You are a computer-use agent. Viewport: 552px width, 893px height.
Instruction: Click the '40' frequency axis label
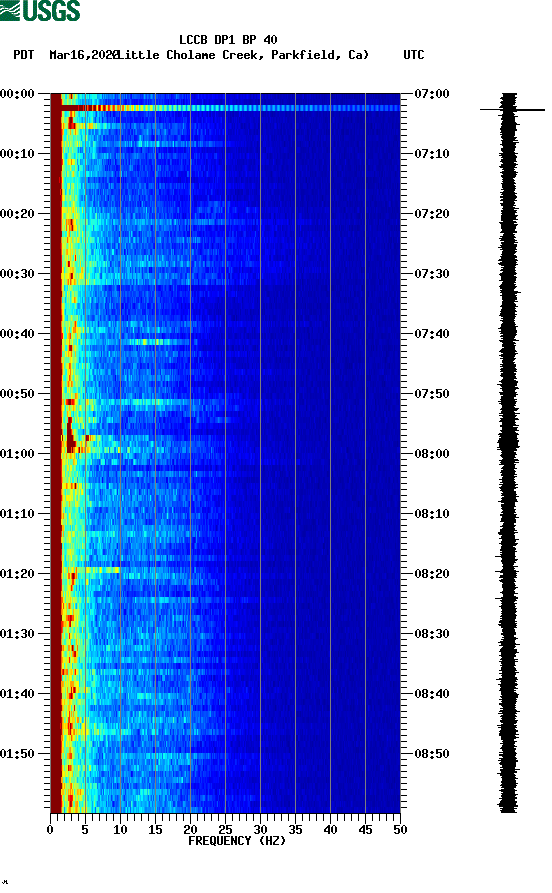(x=330, y=830)
